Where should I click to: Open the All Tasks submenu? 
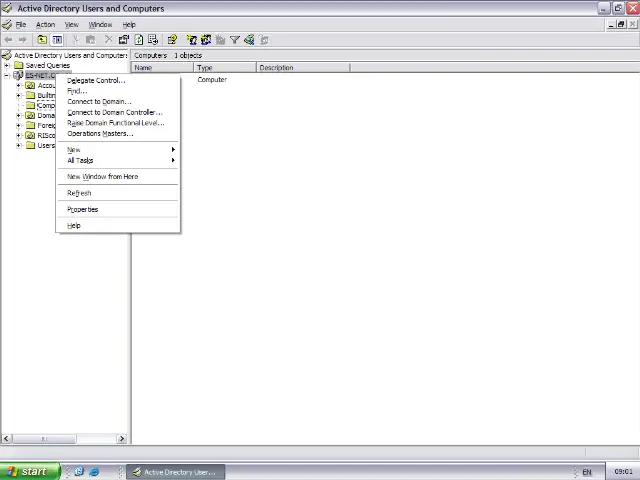[118, 160]
